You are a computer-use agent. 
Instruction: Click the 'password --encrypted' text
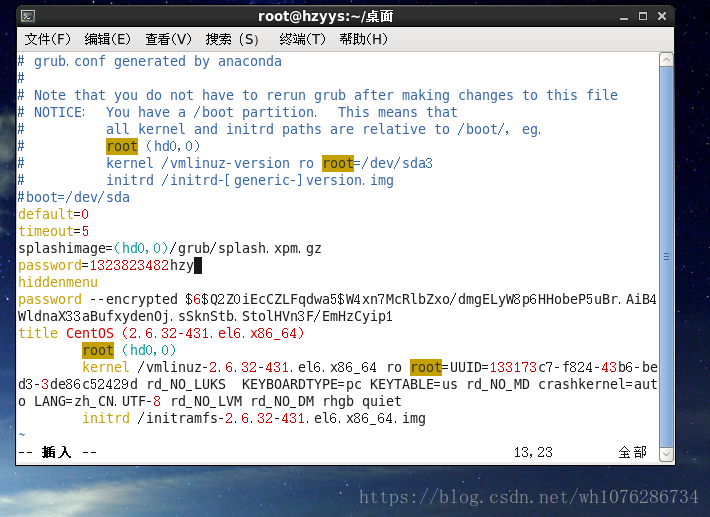pos(98,300)
